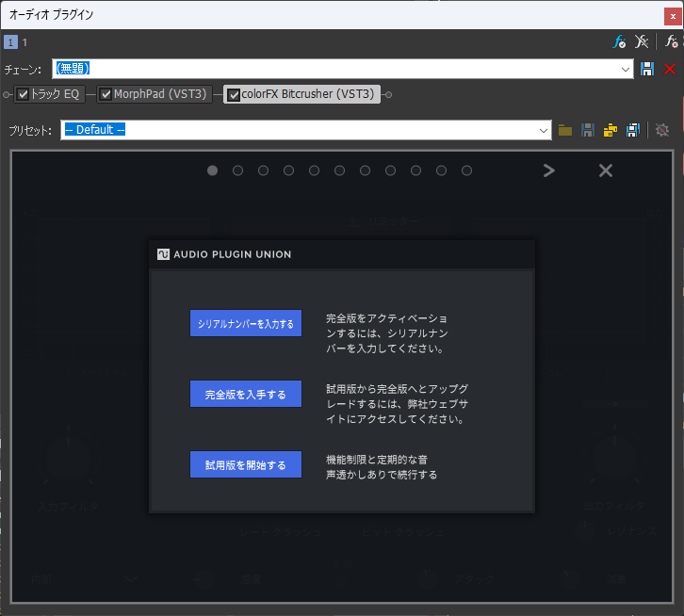
Task: Toggle the MorphPad (VST3) checkbox
Action: 106,94
